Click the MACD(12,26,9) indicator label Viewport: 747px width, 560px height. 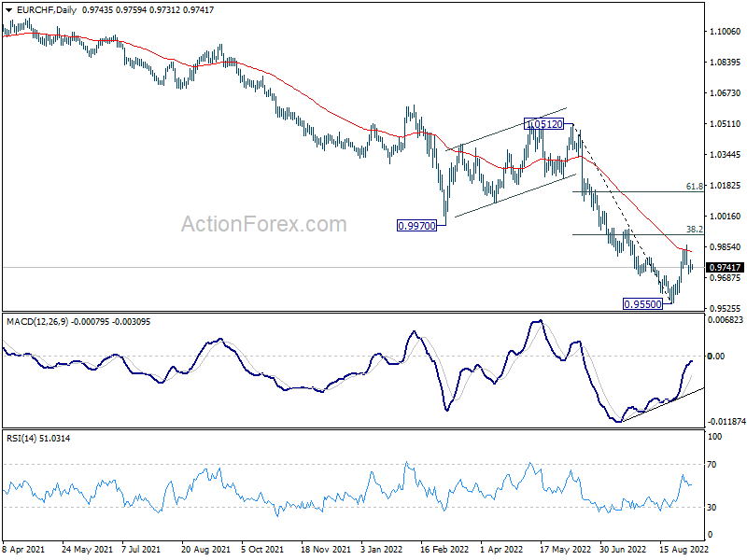pyautogui.click(x=37, y=322)
